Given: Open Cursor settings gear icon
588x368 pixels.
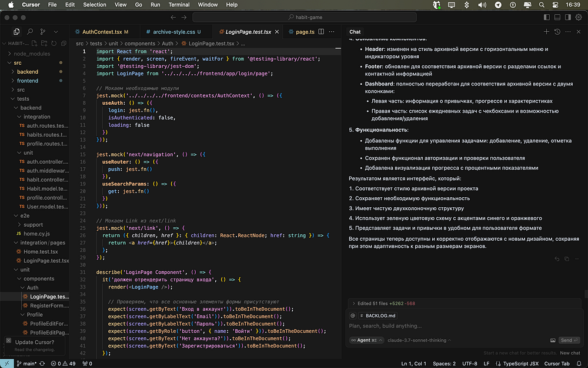Looking at the screenshot, I should pos(579,18).
